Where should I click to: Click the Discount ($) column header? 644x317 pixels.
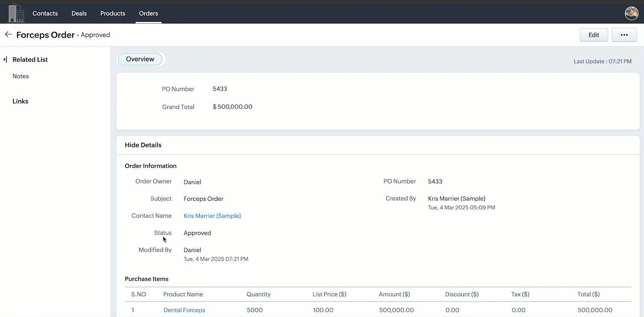(462, 294)
